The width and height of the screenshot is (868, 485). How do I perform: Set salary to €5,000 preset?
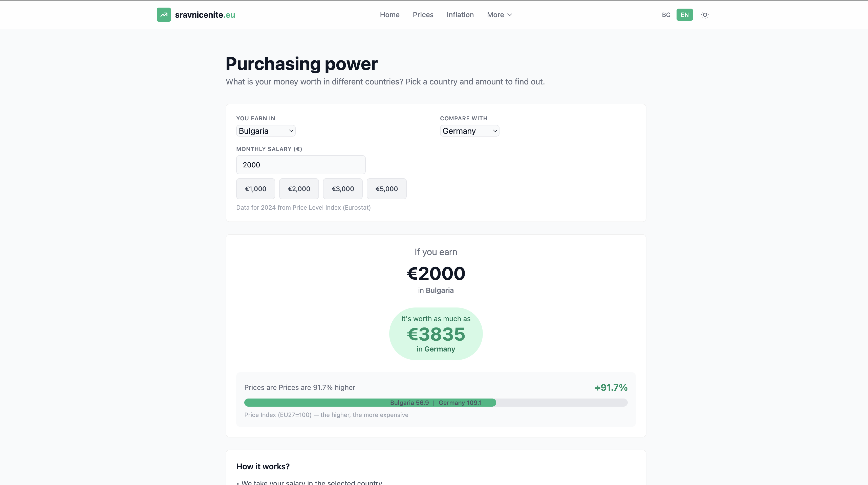click(x=386, y=189)
